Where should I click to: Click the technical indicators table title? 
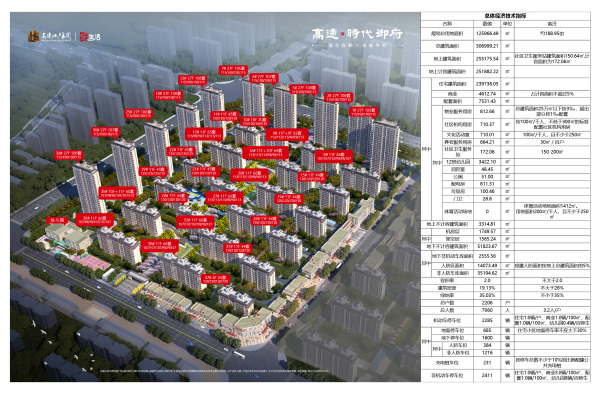[x=505, y=16]
